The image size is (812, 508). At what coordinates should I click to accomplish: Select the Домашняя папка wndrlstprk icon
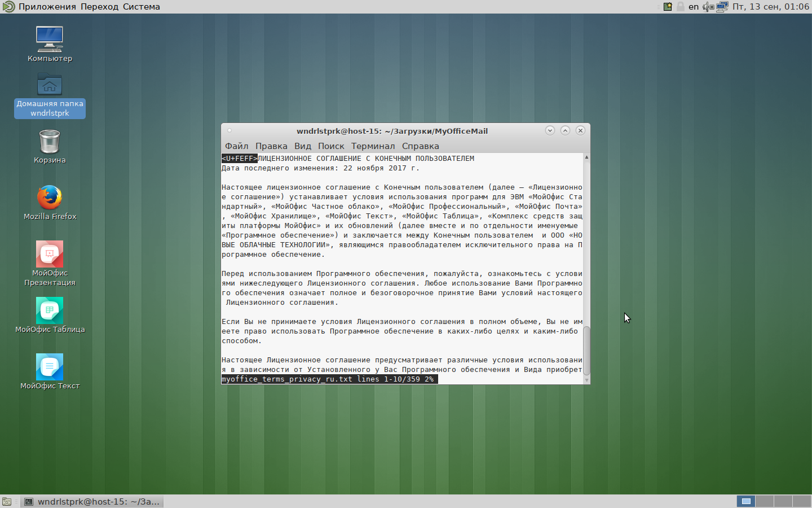pyautogui.click(x=50, y=95)
